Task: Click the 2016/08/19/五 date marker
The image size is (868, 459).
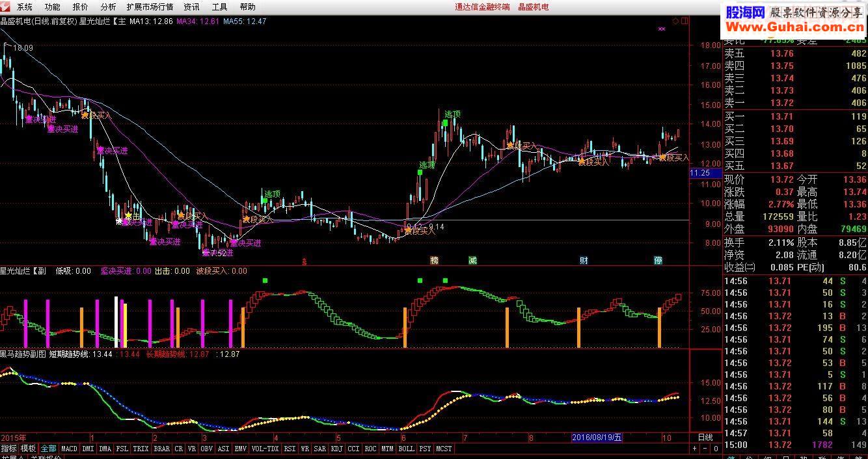Action: [597, 438]
